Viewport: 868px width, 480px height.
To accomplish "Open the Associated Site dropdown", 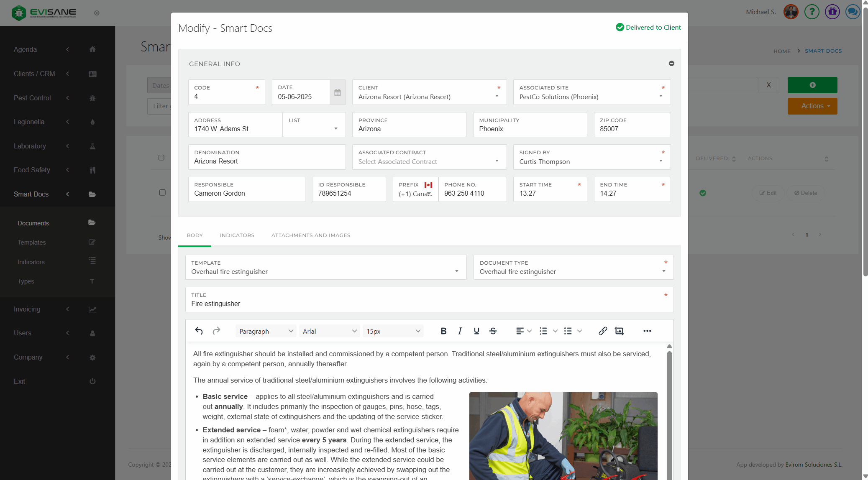I will pos(592,92).
